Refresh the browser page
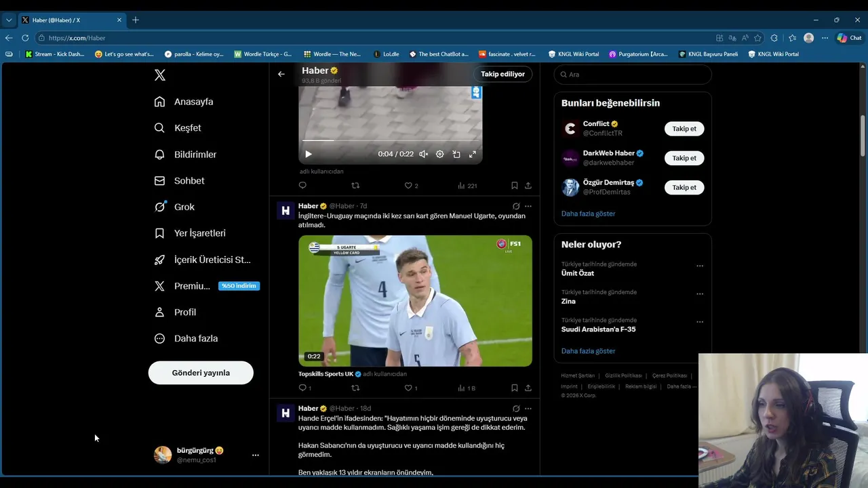 (x=25, y=38)
